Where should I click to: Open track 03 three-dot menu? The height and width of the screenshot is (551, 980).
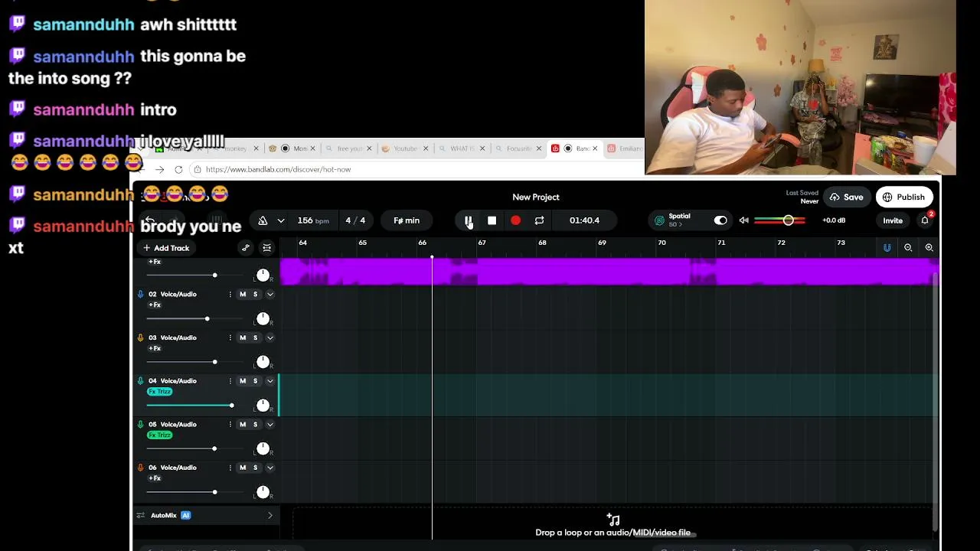tap(230, 337)
